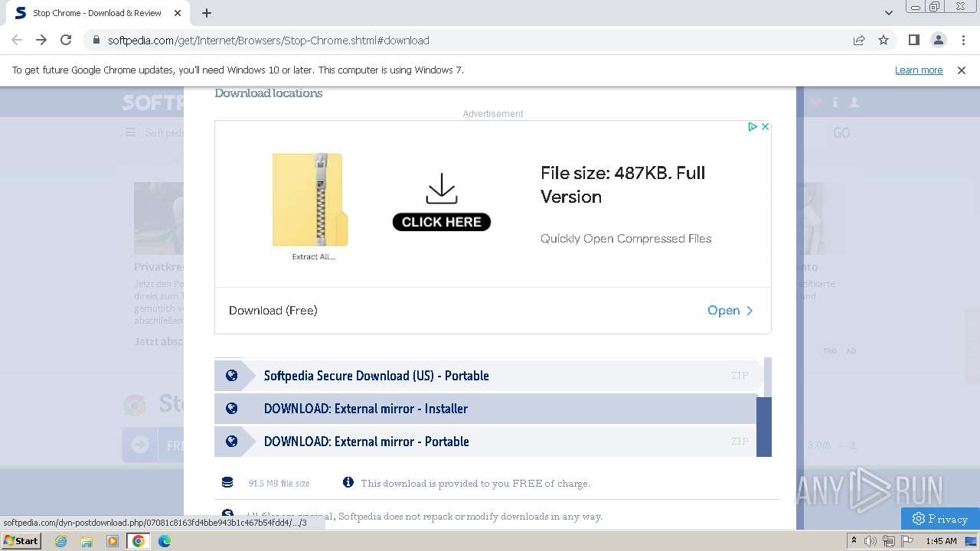Bookmark this page with the star icon
Viewport: 980px width, 551px height.
(884, 40)
